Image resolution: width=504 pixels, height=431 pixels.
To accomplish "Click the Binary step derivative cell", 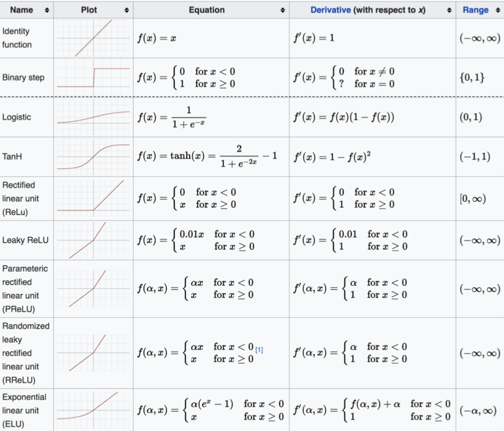I will 372,77.
